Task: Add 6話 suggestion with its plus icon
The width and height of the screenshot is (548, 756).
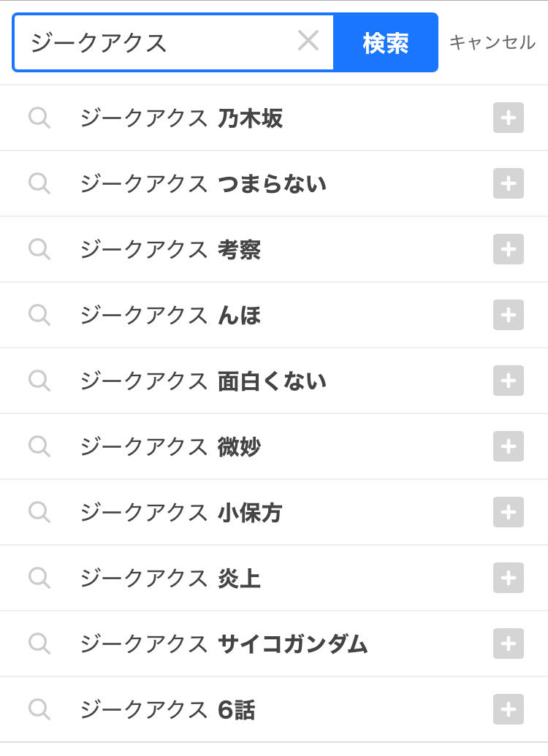Action: (508, 709)
